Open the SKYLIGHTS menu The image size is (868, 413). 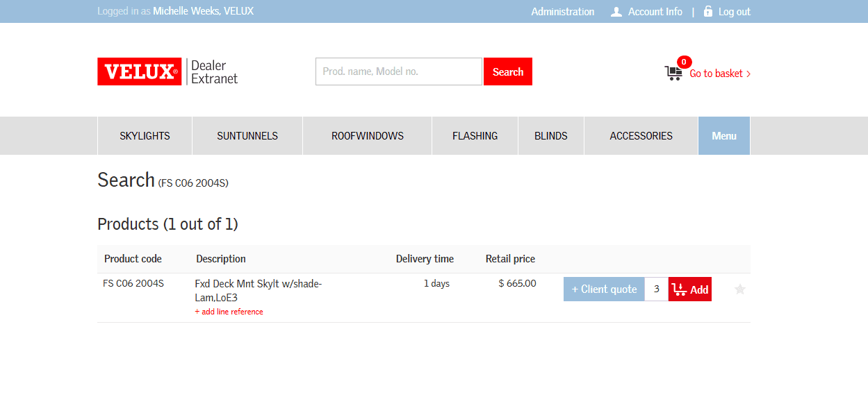[145, 136]
